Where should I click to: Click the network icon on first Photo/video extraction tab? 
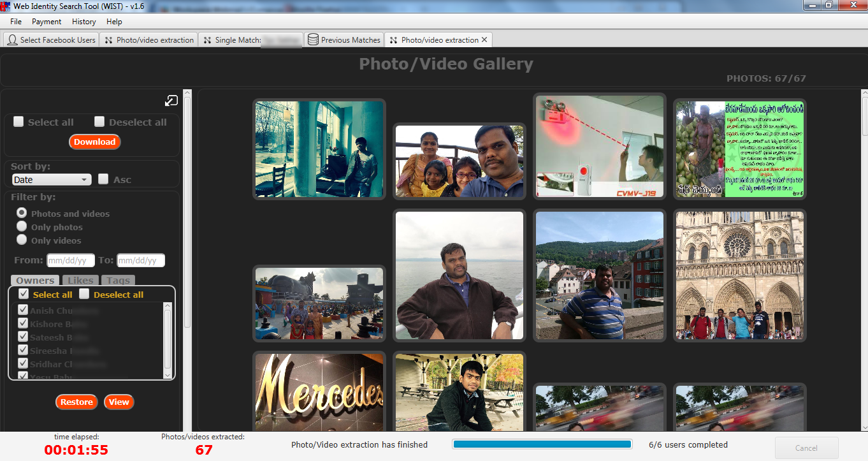tap(108, 40)
